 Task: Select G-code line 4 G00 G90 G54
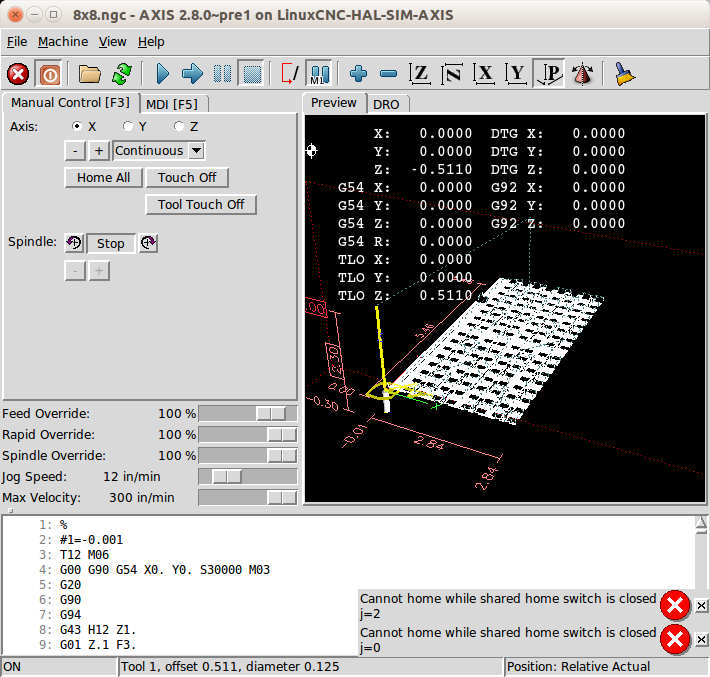(x=164, y=570)
